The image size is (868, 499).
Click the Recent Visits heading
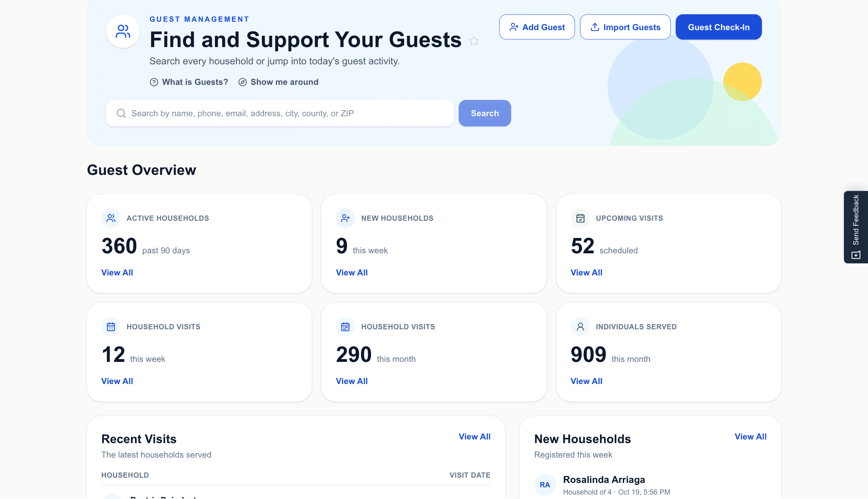(x=139, y=439)
